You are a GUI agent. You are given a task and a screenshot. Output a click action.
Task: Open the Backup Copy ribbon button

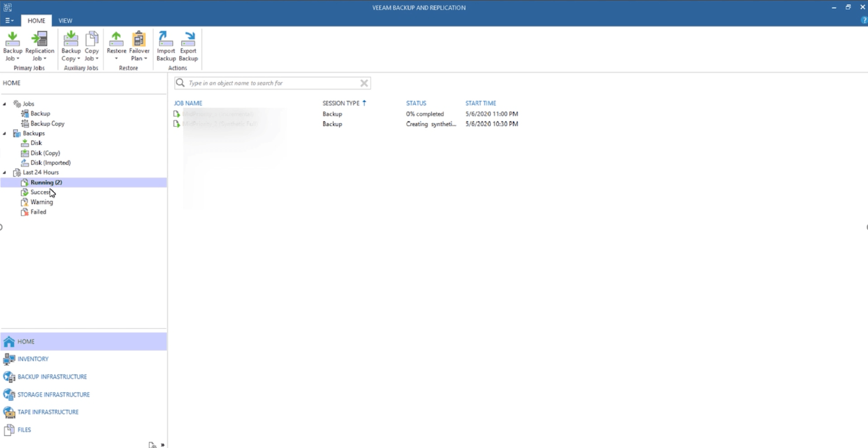(x=71, y=46)
